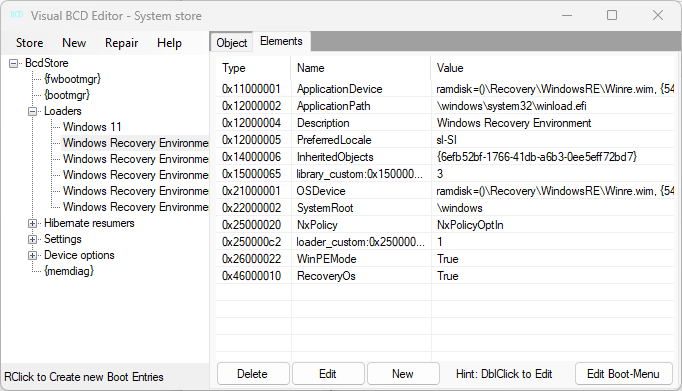
Task: Select the Loaders tree item
Action: coord(63,111)
